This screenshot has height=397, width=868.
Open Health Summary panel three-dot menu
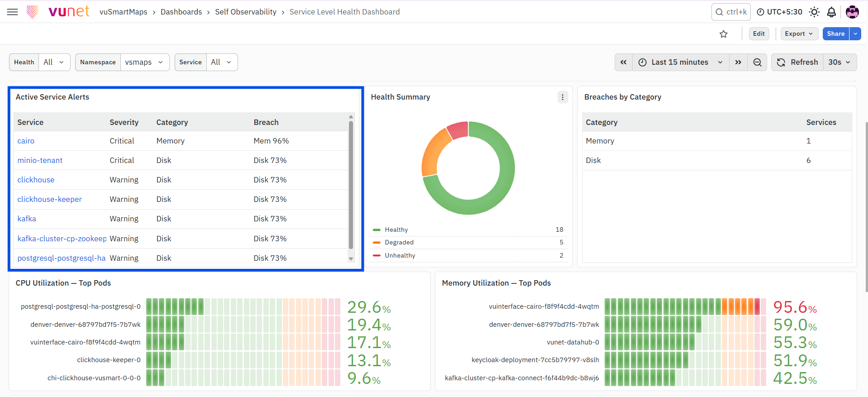point(563,97)
